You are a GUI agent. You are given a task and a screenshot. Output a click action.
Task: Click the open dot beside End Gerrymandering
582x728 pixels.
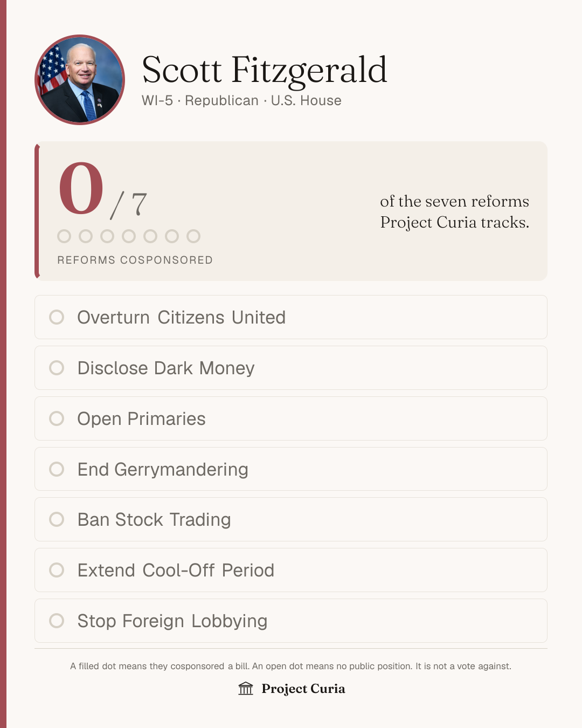57,469
